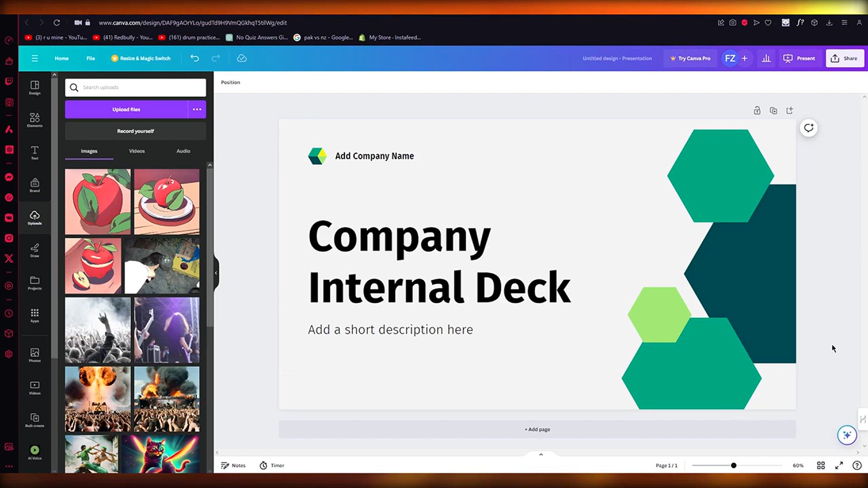Open the help question mark
The image size is (868, 488).
[x=857, y=465]
